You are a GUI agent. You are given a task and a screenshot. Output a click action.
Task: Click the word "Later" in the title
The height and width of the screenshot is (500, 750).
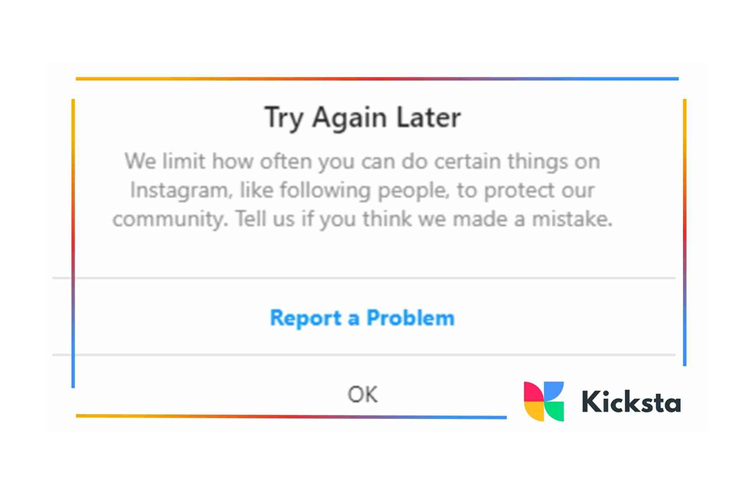(430, 117)
